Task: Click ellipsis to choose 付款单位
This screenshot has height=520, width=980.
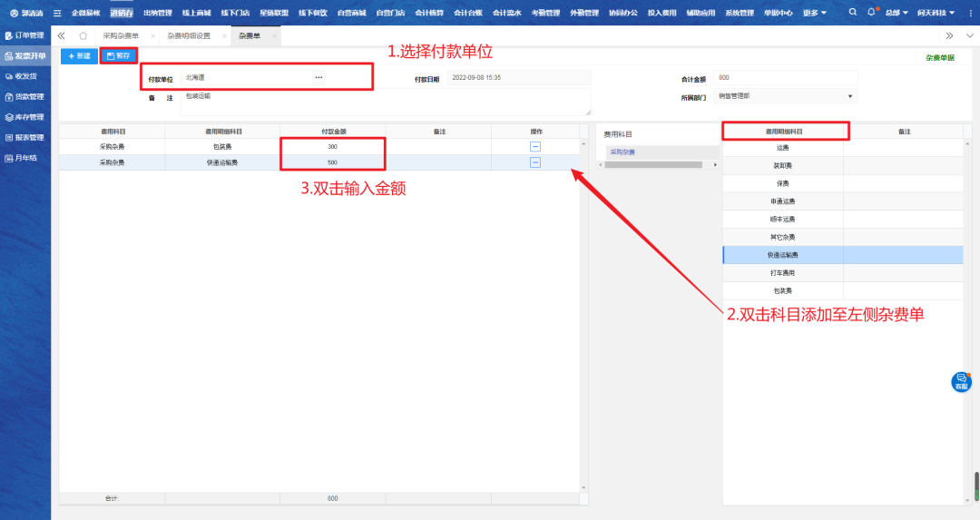Action: (x=318, y=78)
